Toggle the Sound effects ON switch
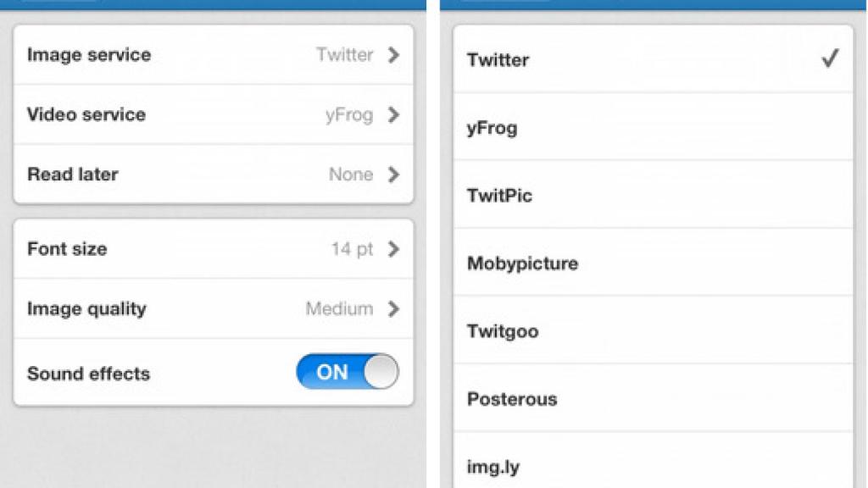This screenshot has height=488, width=868. (x=347, y=372)
